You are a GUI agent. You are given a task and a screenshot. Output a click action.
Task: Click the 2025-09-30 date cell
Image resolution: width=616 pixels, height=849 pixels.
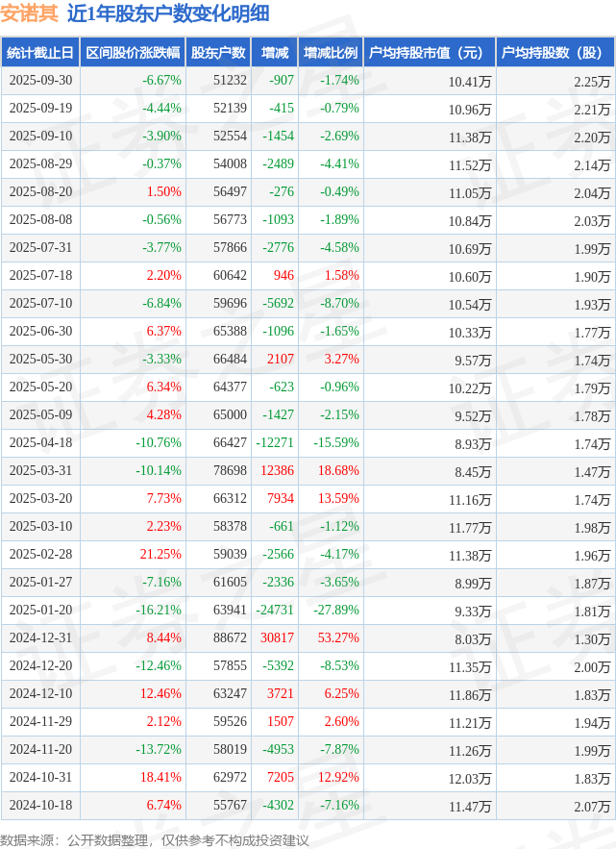pos(40,81)
